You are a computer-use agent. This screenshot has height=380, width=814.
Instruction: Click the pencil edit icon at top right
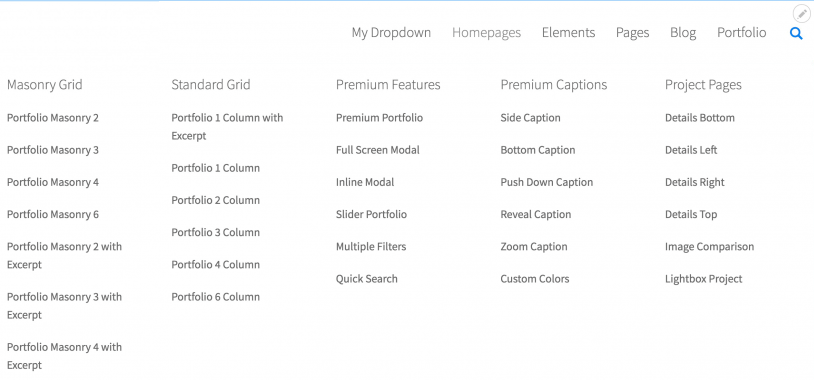802,13
